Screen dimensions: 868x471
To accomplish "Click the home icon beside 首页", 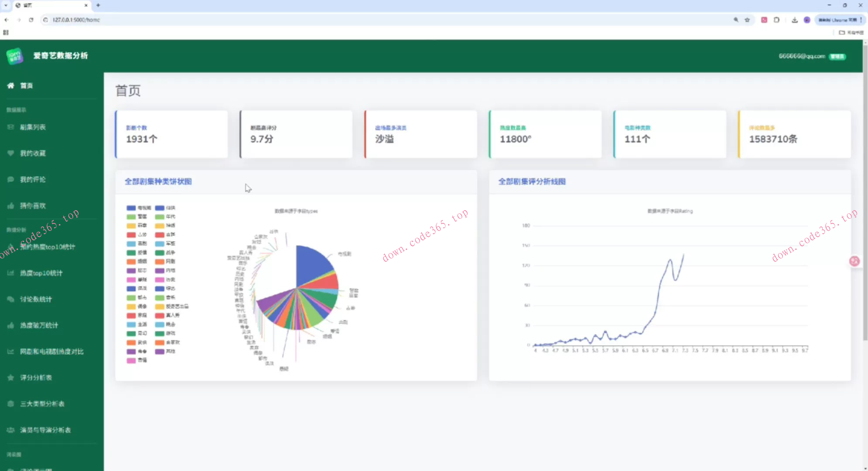I will tap(10, 85).
